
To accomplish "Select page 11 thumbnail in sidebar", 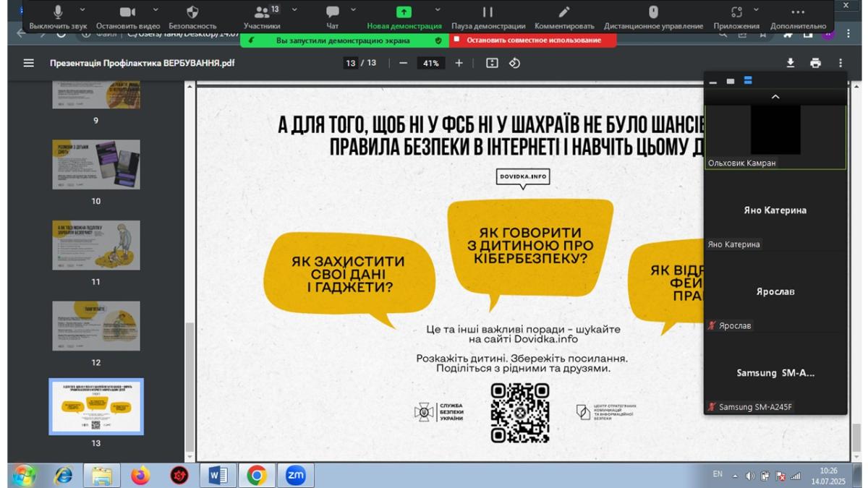I will [96, 246].
